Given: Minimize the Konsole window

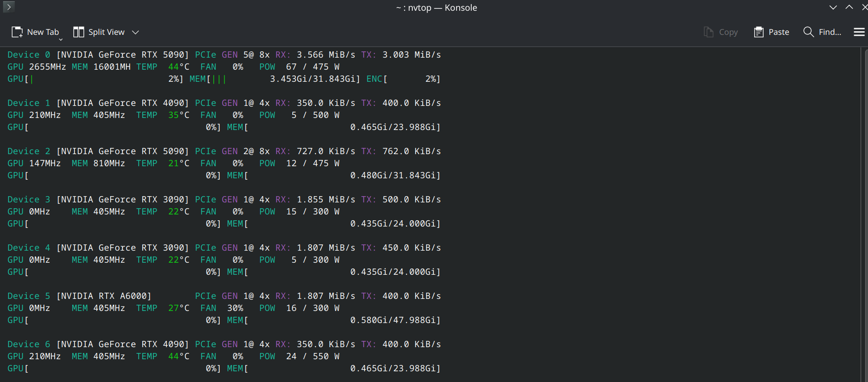Looking at the screenshot, I should [x=833, y=7].
